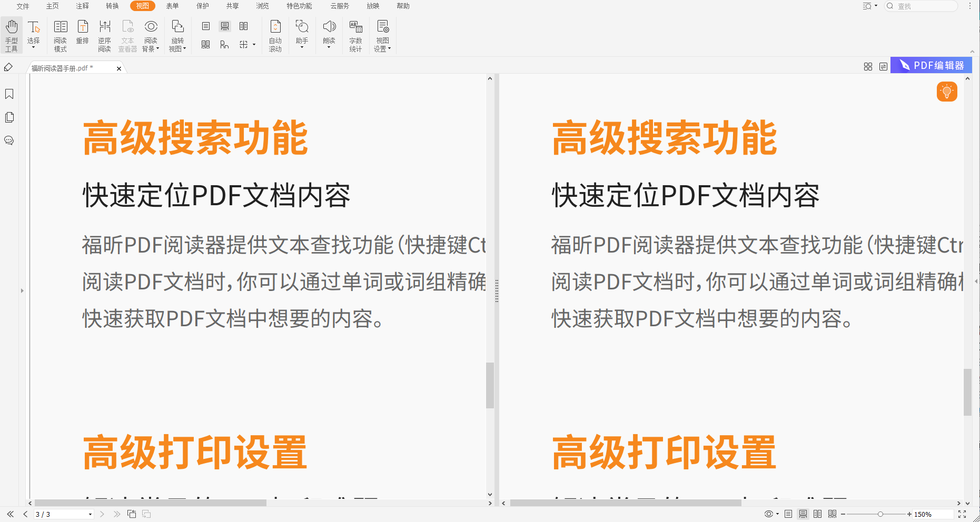Toggle reflow (重排) mode
Image resolution: width=980 pixels, height=522 pixels.
click(83, 35)
